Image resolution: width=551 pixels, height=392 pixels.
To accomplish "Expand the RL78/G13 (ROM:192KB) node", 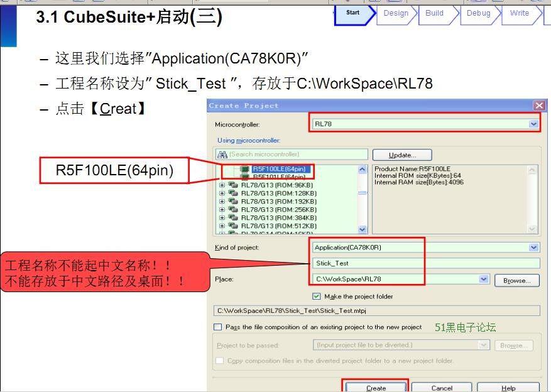I will (222, 201).
